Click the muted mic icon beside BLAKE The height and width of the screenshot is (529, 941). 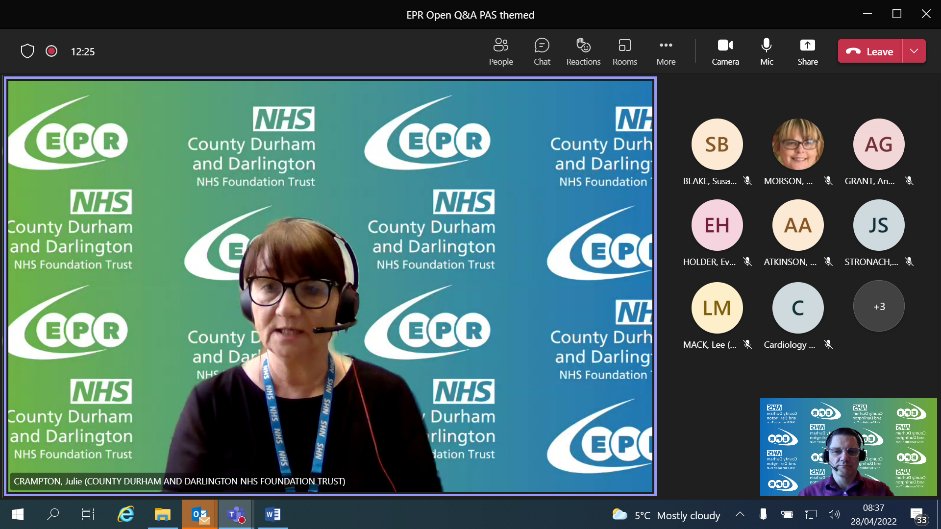coord(747,180)
